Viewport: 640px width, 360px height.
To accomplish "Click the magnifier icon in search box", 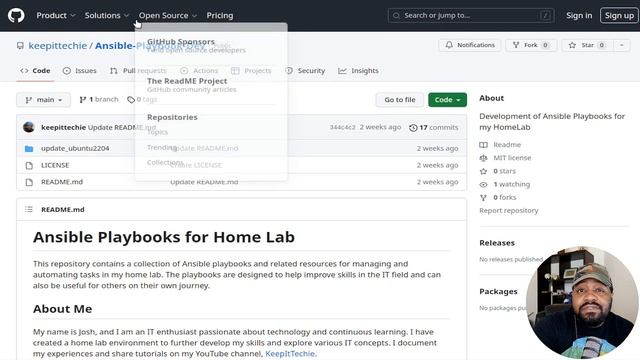I will click(396, 16).
